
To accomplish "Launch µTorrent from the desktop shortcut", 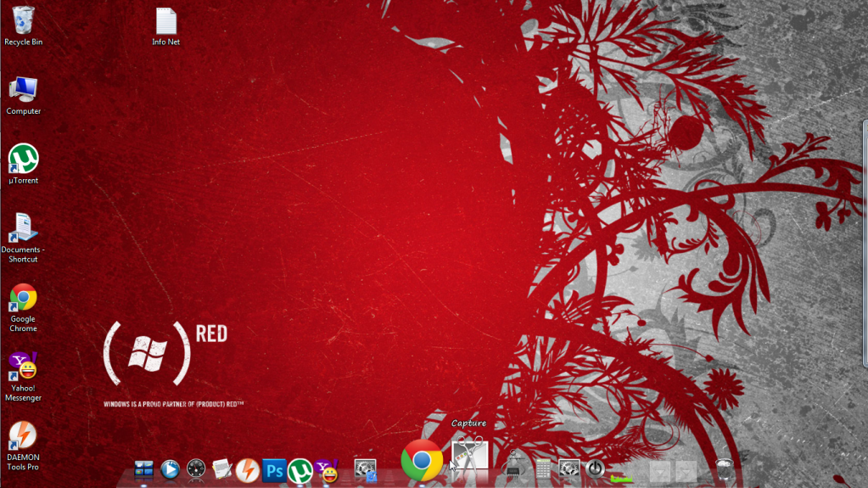I will click(23, 164).
